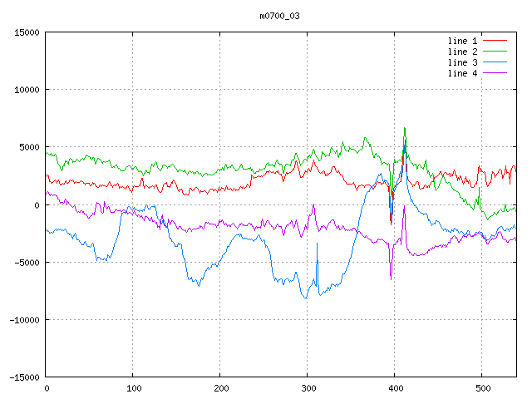Click the -10000 y-axis tick label
532x399 pixels.
[23, 319]
